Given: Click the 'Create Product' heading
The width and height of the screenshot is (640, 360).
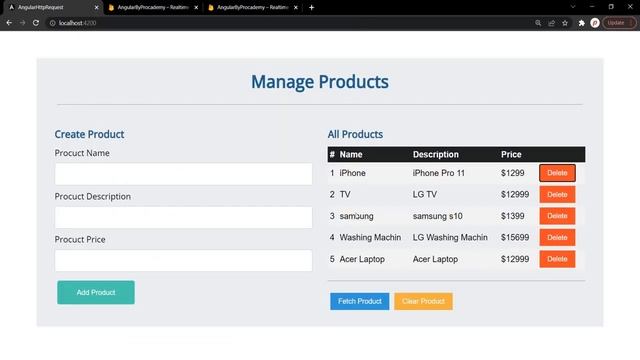Looking at the screenshot, I should pos(89,134).
